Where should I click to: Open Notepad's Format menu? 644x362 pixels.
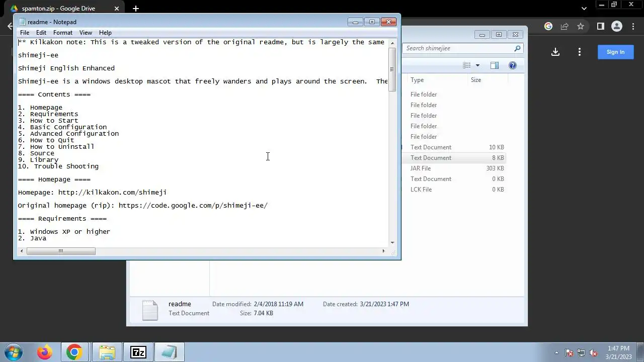[63, 33]
